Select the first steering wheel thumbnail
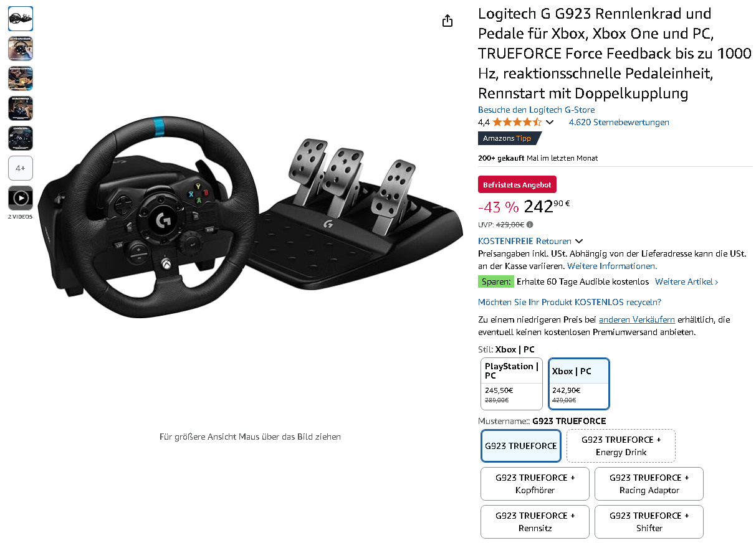The width and height of the screenshot is (756, 543). pos(21,19)
